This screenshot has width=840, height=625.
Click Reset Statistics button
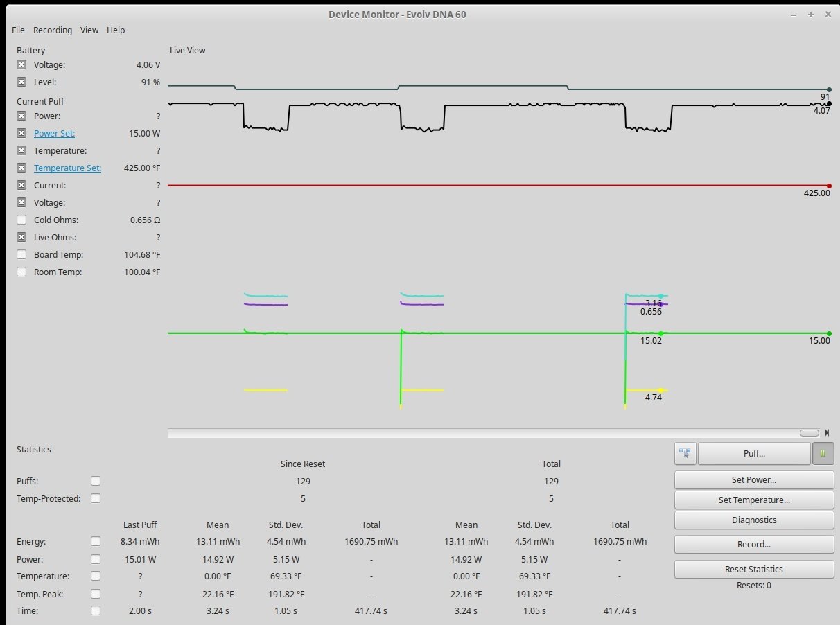(754, 570)
